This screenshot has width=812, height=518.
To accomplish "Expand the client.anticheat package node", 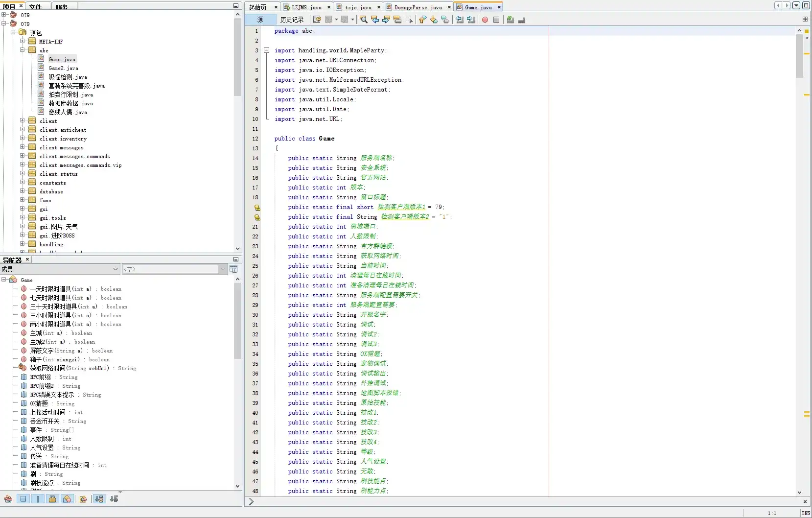I will [x=22, y=129].
